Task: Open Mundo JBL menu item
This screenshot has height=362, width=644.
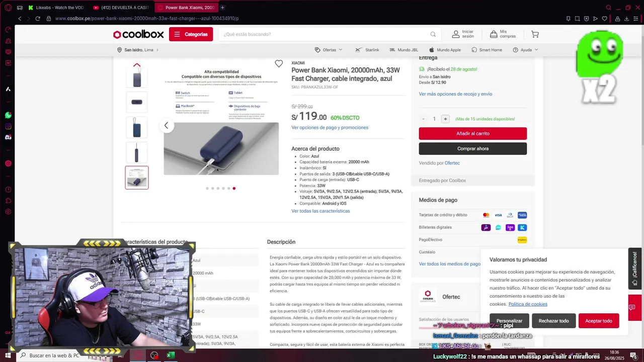Action: 404,50
